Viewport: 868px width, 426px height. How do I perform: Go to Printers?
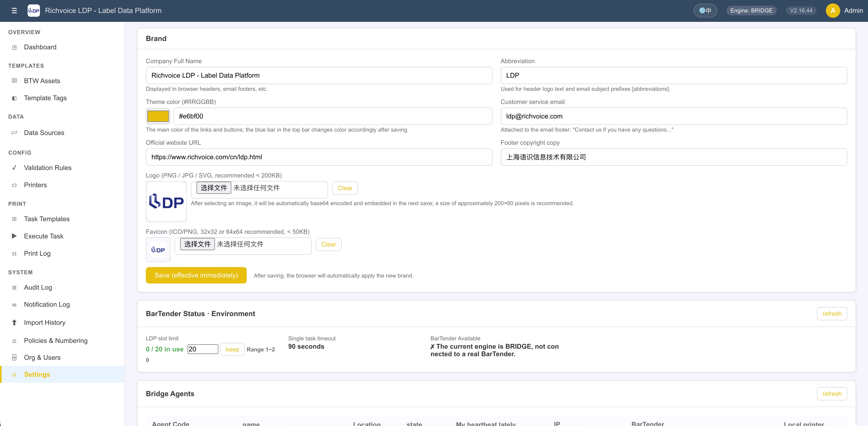[x=62, y=185]
